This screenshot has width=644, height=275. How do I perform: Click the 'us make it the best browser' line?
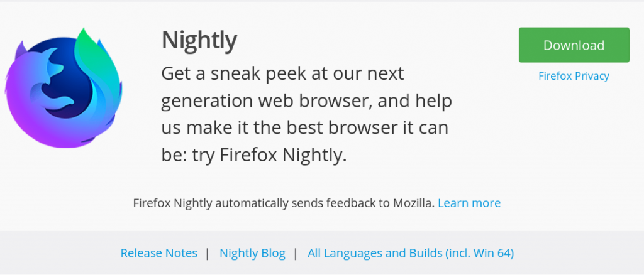click(305, 128)
